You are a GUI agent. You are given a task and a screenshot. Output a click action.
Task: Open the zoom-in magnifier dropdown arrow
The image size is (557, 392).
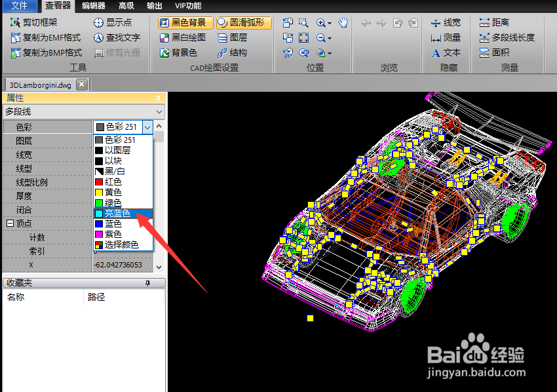pyautogui.click(x=330, y=23)
